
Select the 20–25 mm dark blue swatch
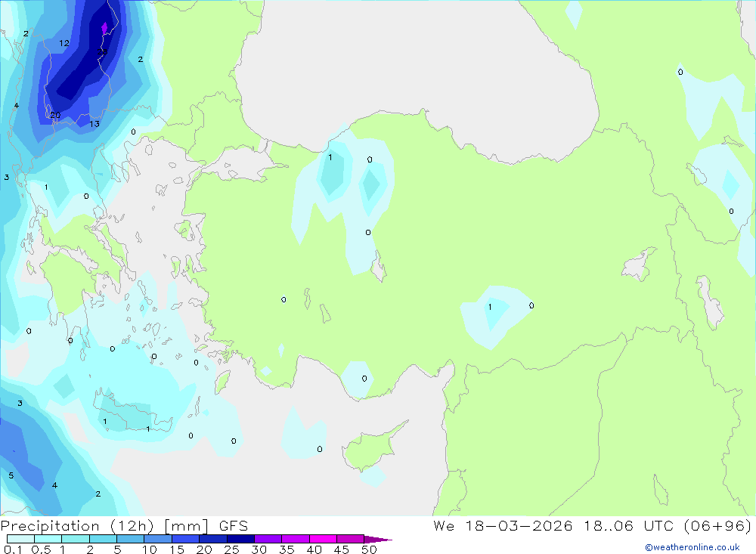coord(213,539)
